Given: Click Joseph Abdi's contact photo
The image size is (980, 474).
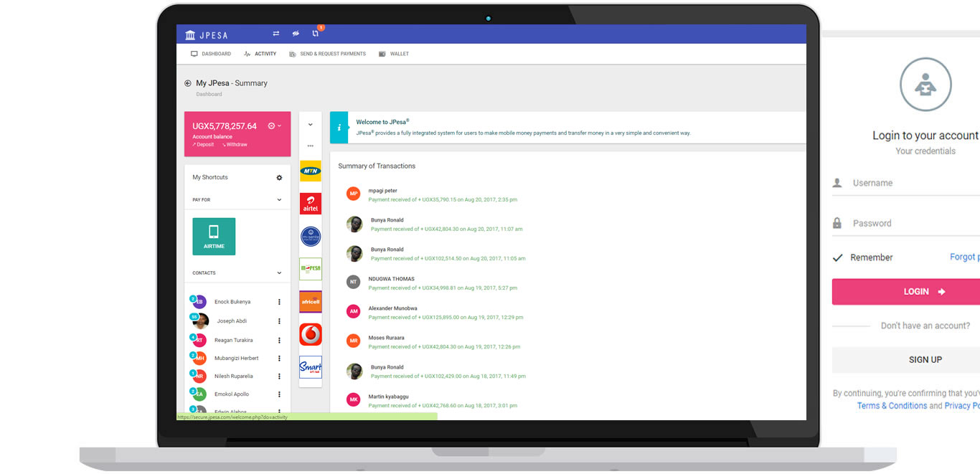Looking at the screenshot, I should coord(201,321).
